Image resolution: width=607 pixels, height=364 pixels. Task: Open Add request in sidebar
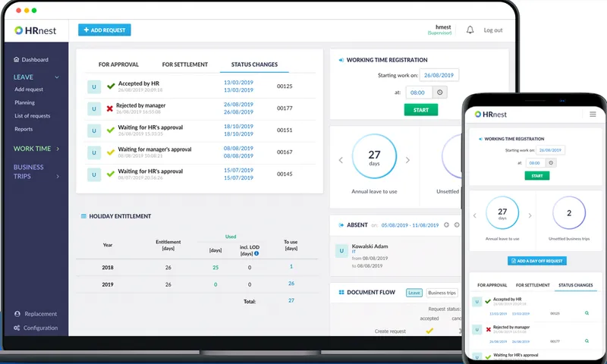(x=29, y=89)
